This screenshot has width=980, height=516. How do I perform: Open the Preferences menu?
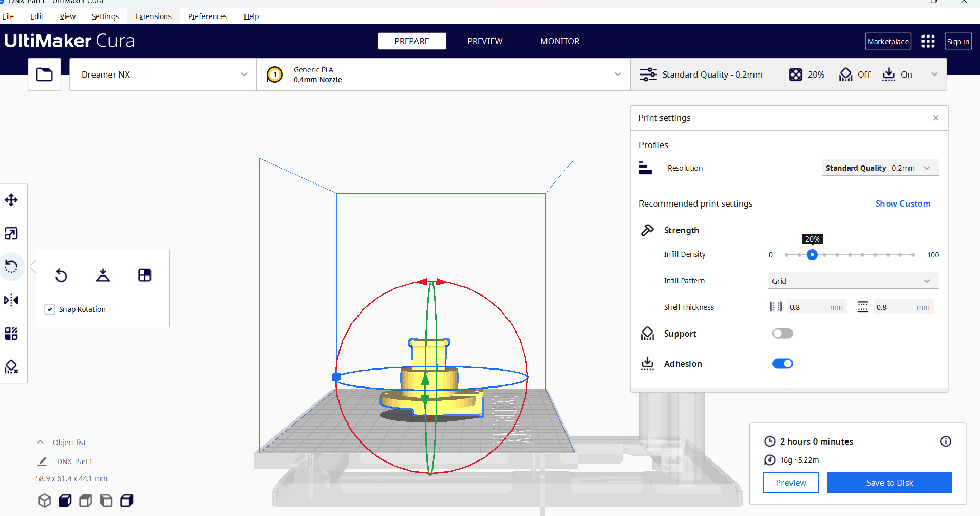pyautogui.click(x=208, y=16)
